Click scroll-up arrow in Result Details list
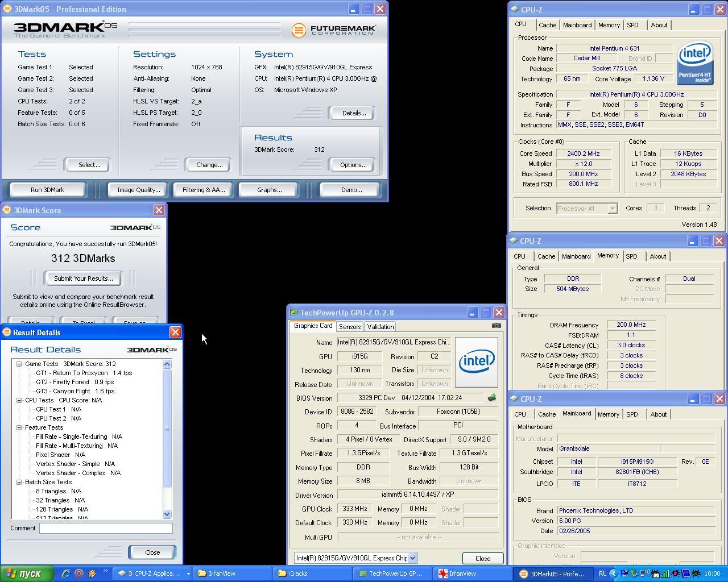The image size is (728, 582). pyautogui.click(x=167, y=364)
